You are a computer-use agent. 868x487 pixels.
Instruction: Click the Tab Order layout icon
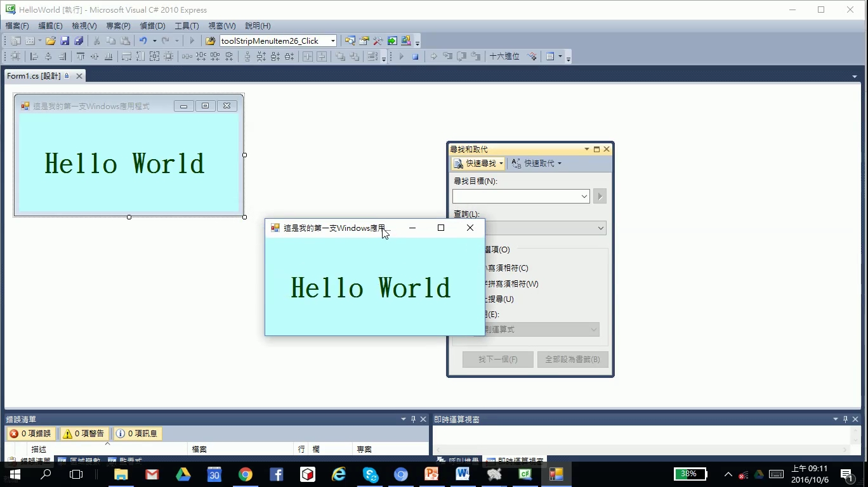tap(372, 56)
